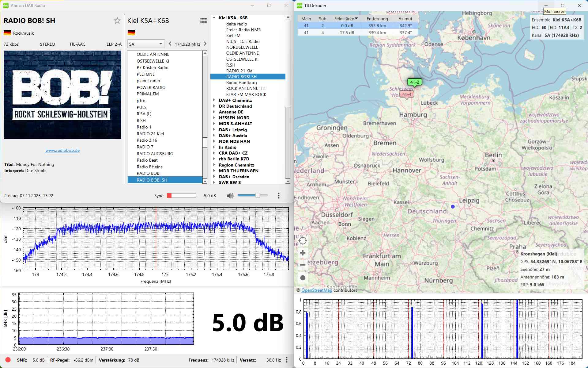Open the 5A channel dropdown

(146, 44)
